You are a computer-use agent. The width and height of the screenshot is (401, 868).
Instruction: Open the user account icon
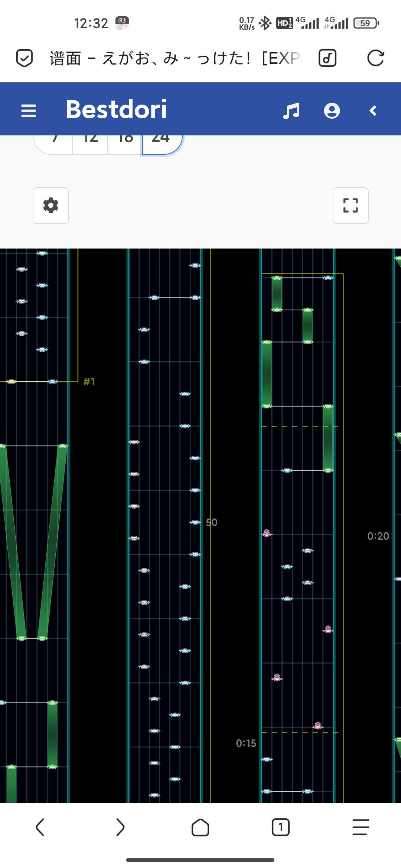pos(332,111)
